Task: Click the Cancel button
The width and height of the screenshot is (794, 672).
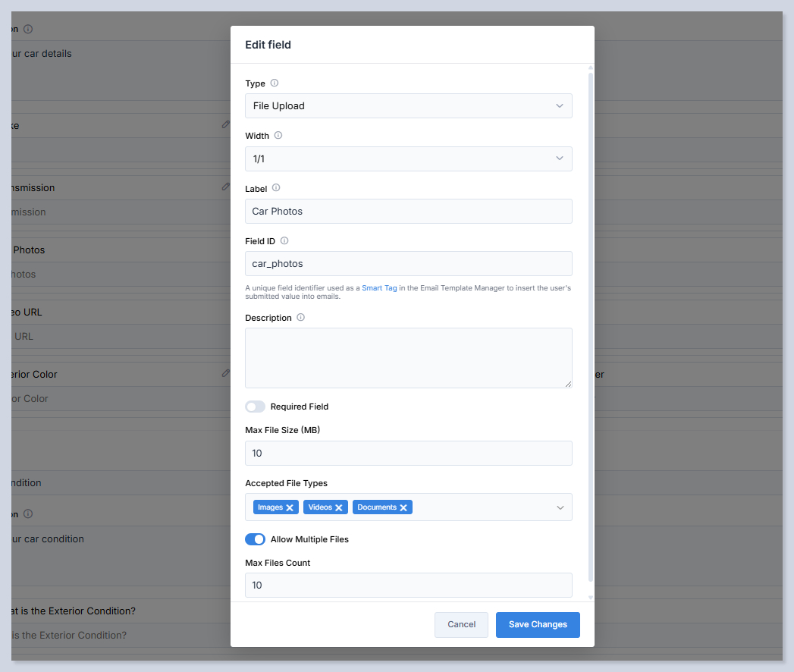Action: click(x=461, y=624)
